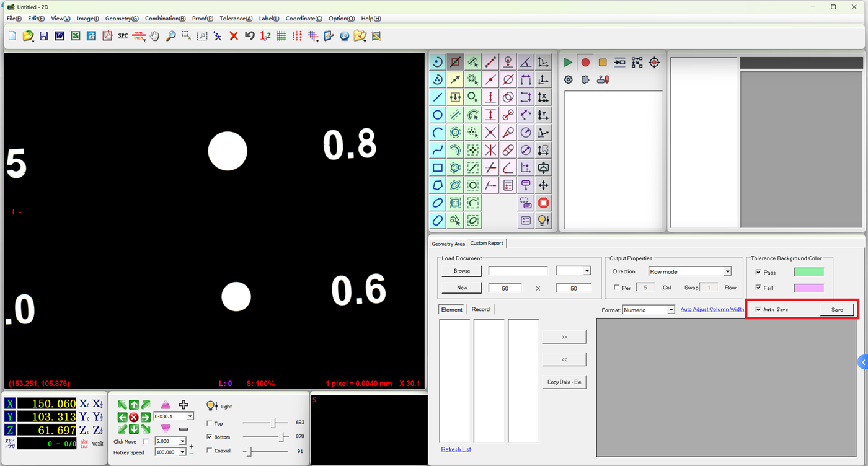Click the Save floppy disk toolbar icon
This screenshot has width=868, height=466.
pos(43,36)
